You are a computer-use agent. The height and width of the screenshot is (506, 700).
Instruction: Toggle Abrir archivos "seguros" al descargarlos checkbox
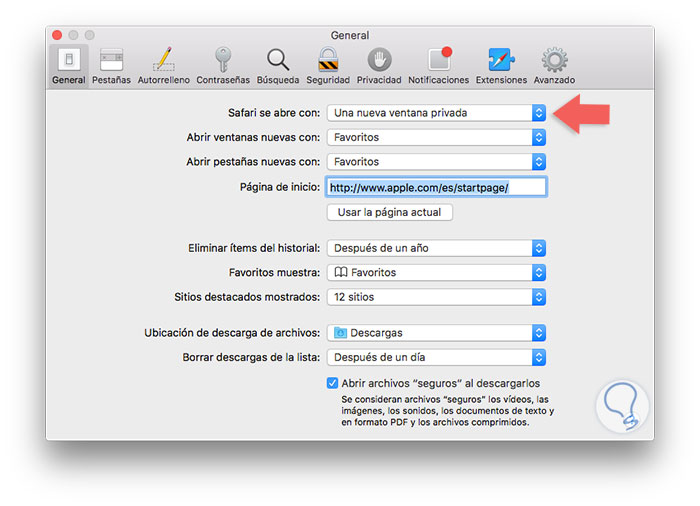[x=332, y=383]
